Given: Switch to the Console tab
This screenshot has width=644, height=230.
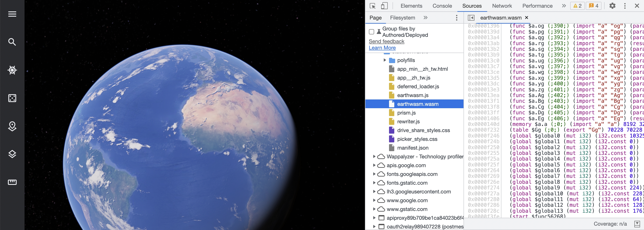Looking at the screenshot, I should [442, 6].
